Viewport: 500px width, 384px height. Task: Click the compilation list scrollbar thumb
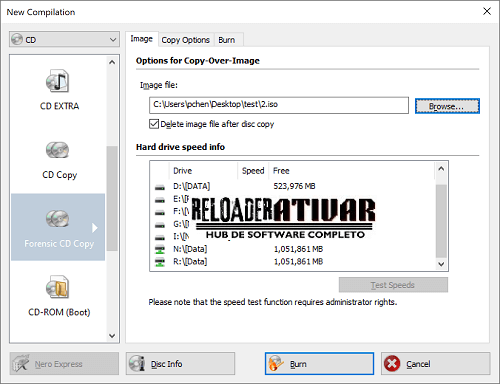pos(112,198)
